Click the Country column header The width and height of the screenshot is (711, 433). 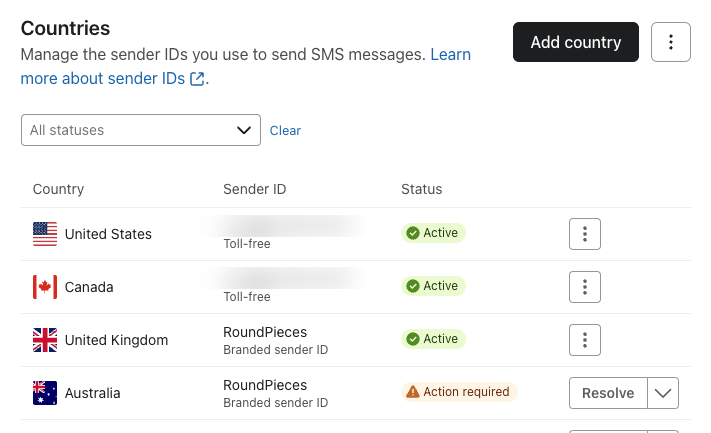click(58, 189)
